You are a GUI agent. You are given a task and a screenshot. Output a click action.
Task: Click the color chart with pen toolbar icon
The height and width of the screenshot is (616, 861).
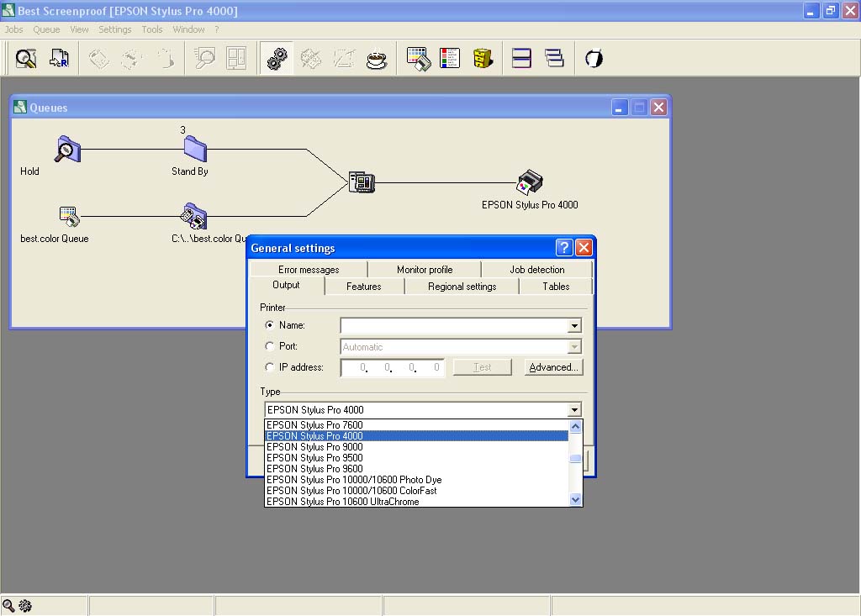[x=419, y=59]
